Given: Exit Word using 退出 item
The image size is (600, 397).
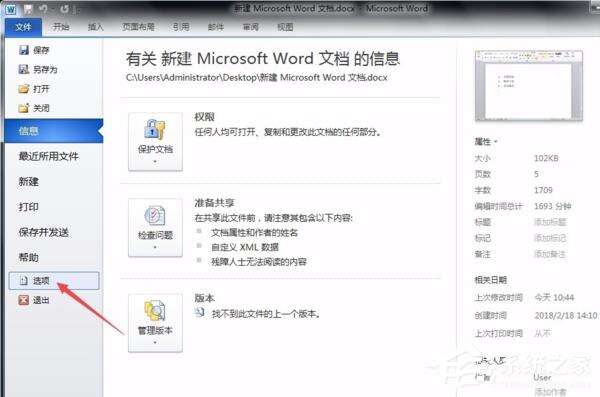Looking at the screenshot, I should (34, 300).
